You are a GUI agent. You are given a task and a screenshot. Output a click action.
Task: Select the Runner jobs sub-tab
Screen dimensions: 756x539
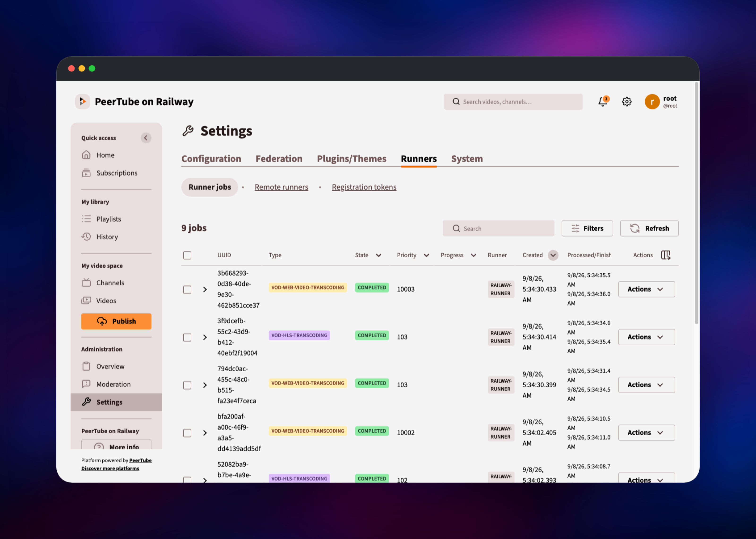pos(210,187)
